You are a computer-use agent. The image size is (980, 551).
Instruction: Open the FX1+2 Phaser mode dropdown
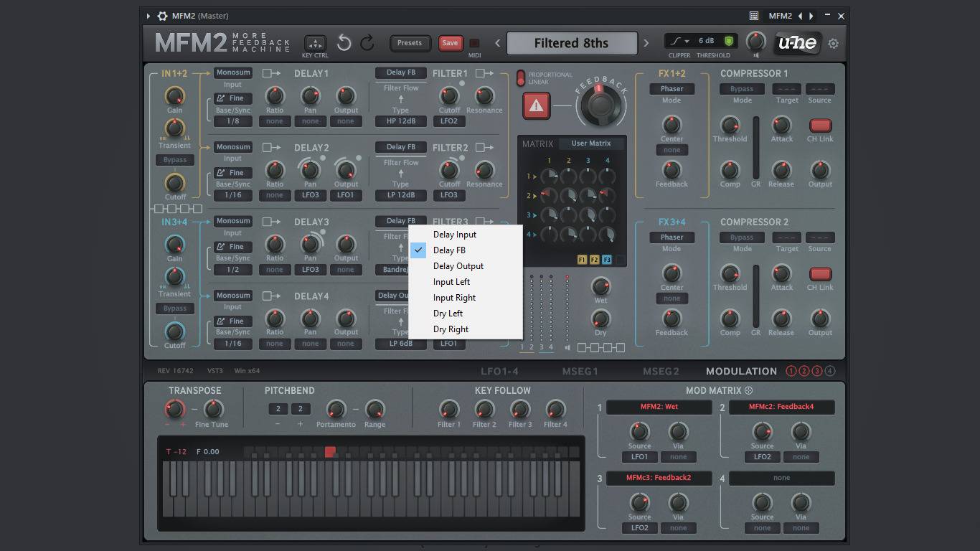point(672,89)
